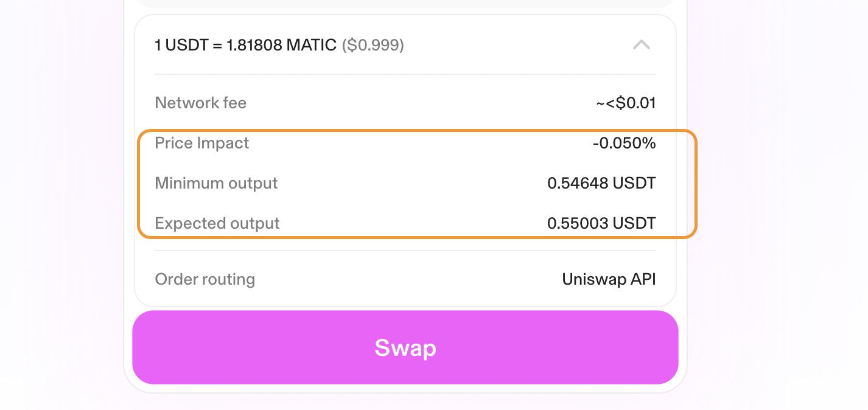The height and width of the screenshot is (410, 868).
Task: Click the ($0.999) fiat price text
Action: [x=373, y=45]
